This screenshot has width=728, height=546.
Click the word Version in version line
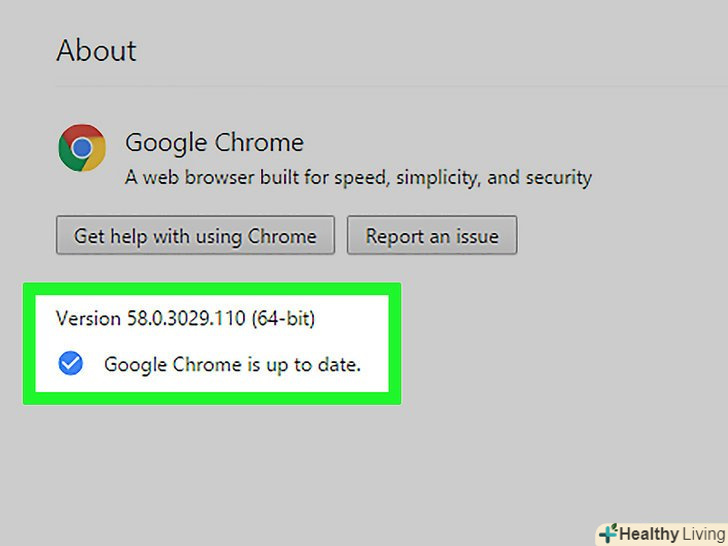click(88, 319)
